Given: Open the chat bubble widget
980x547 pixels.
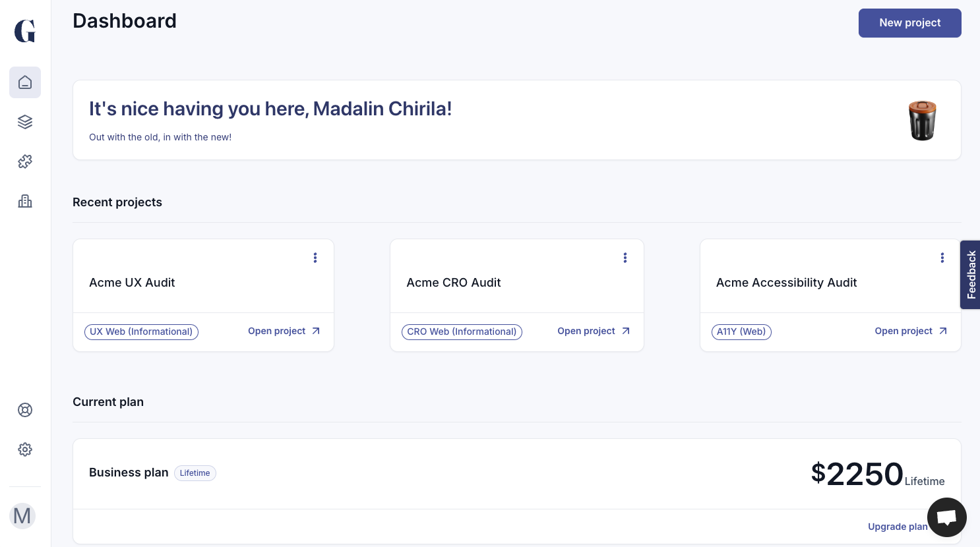Looking at the screenshot, I should coord(946,517).
